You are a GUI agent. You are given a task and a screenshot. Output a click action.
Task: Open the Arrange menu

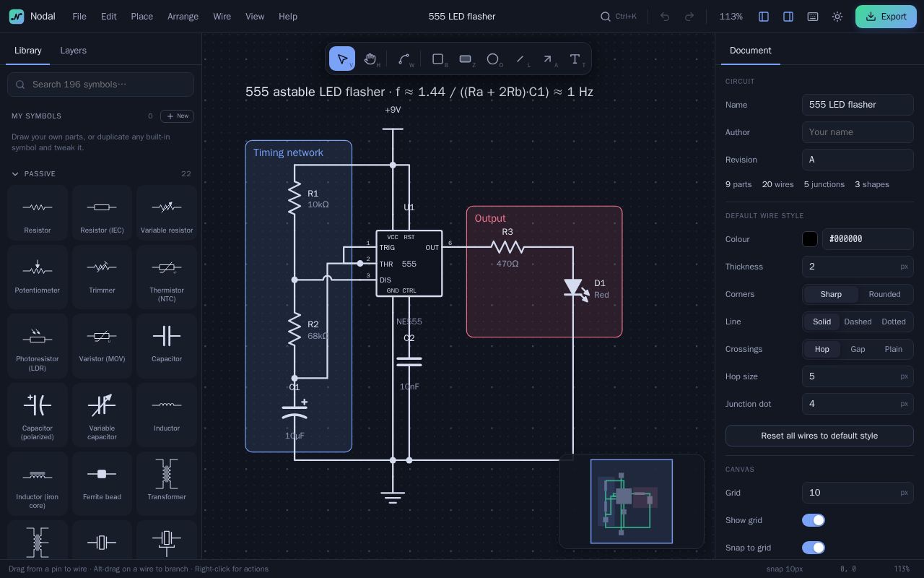click(x=183, y=17)
